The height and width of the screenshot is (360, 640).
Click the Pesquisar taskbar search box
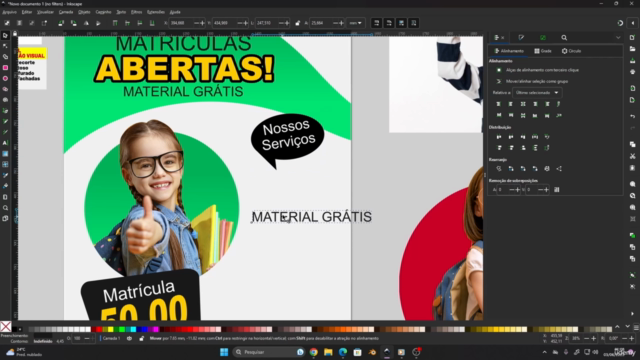[x=269, y=352]
